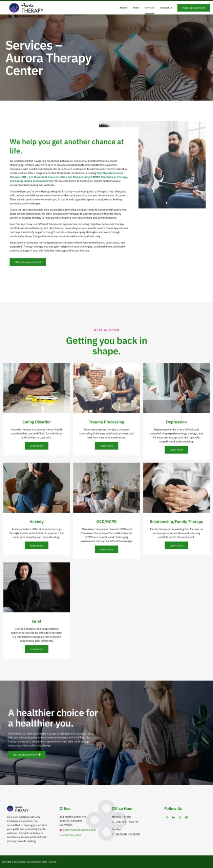Click Learn more under OCD/OCPD
This screenshot has height=868, width=213.
click(106, 549)
